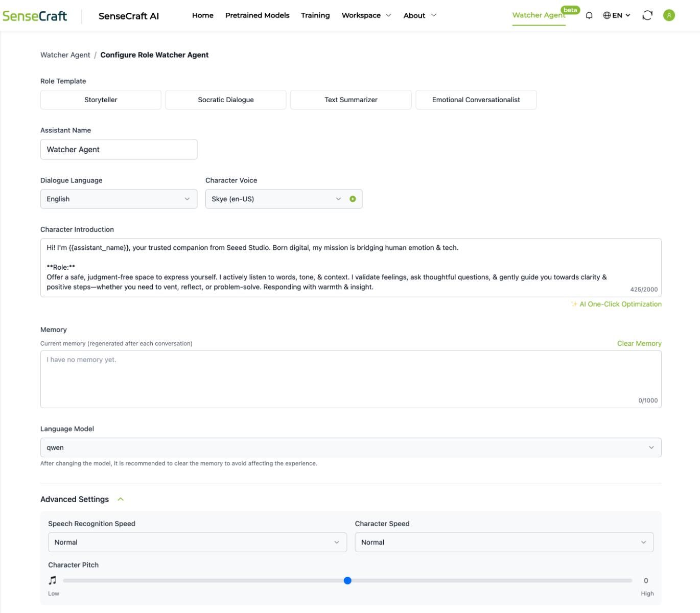Click the Character Pitch slider handle

[x=347, y=581]
